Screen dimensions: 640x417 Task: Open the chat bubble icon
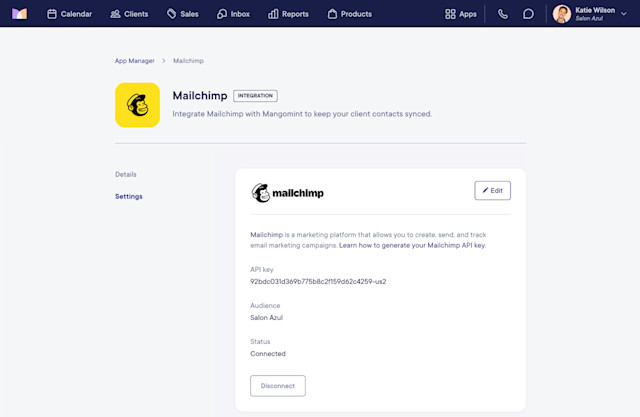(528, 14)
